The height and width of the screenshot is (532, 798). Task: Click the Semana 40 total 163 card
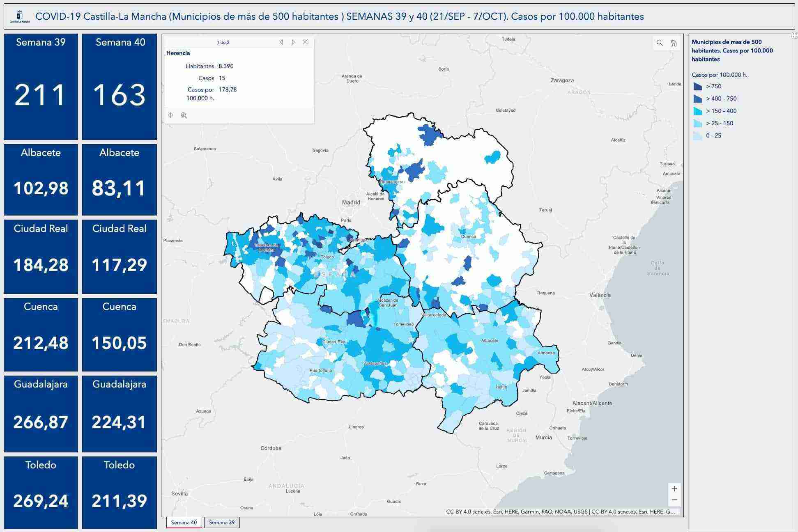coord(120,87)
